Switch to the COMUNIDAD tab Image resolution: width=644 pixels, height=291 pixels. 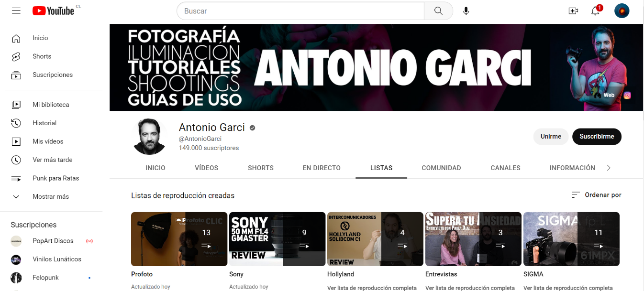(x=441, y=168)
